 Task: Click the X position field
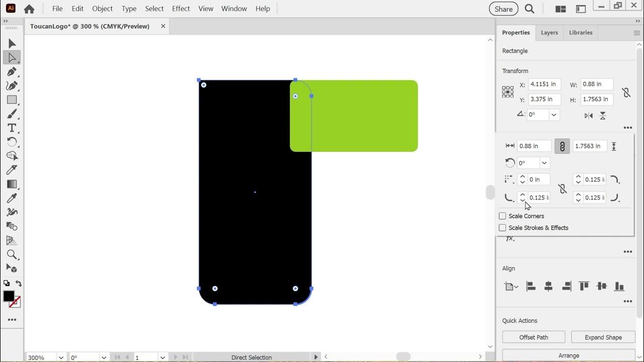point(545,84)
